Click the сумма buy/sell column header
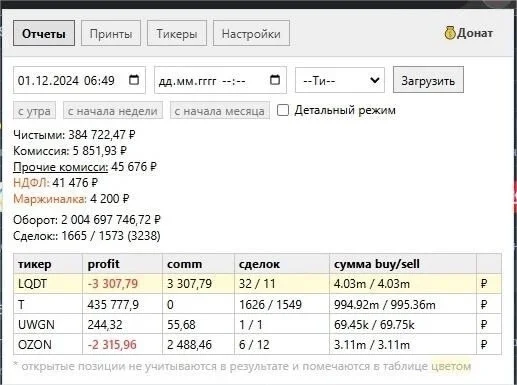Screen dimensions: 517x385 (403, 264)
